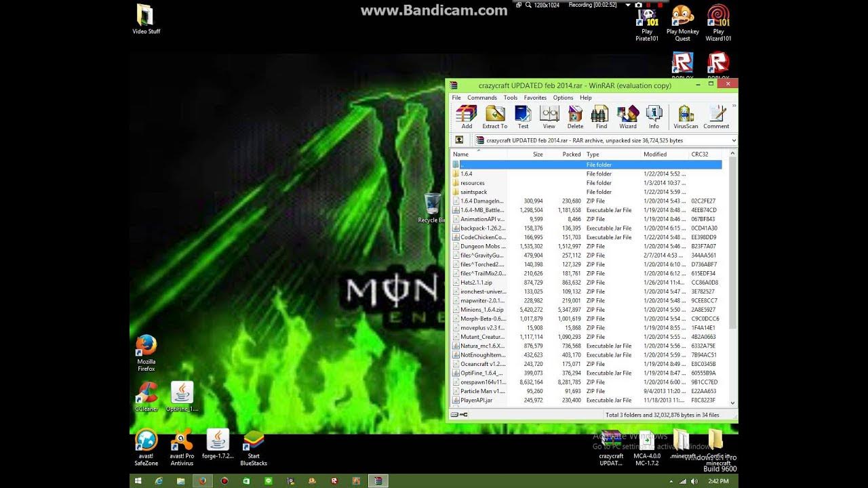This screenshot has width=868, height=488.
Task: Expand the hidden toolbar items chevron
Action: click(x=734, y=106)
